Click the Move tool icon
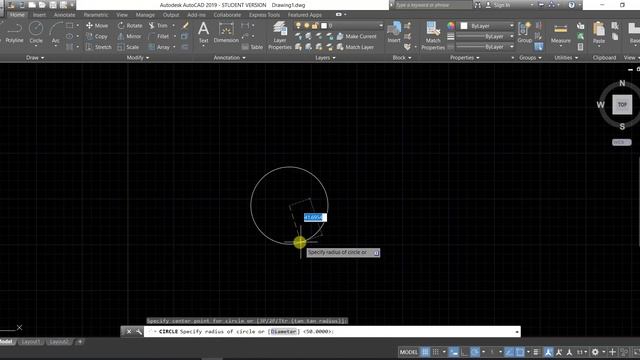The width and height of the screenshot is (640, 360). 89,25
